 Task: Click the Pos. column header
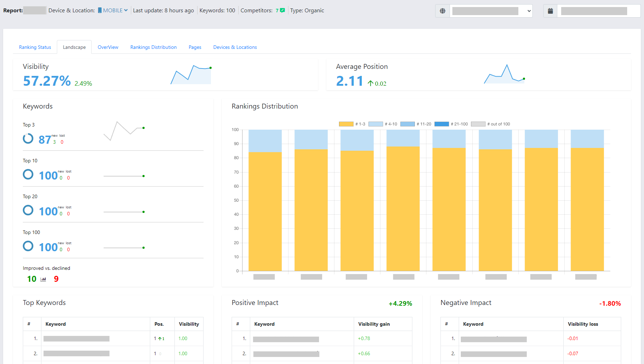[159, 324]
